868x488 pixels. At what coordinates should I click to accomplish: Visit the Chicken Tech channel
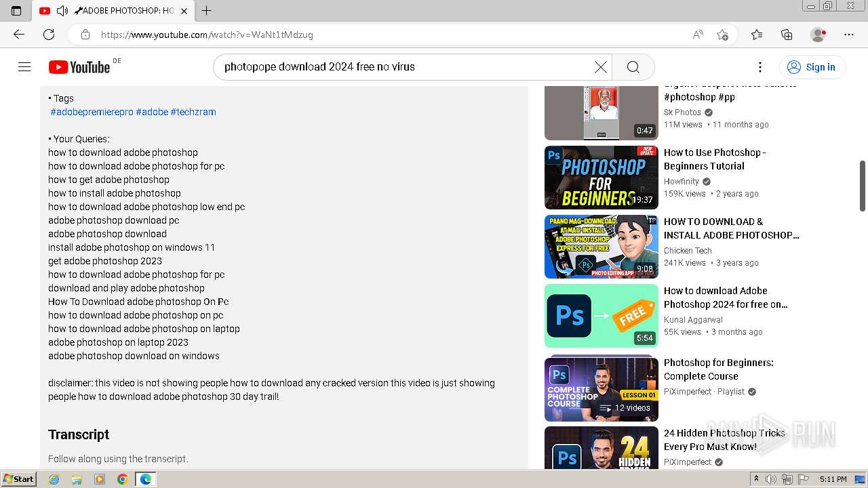tap(688, 251)
